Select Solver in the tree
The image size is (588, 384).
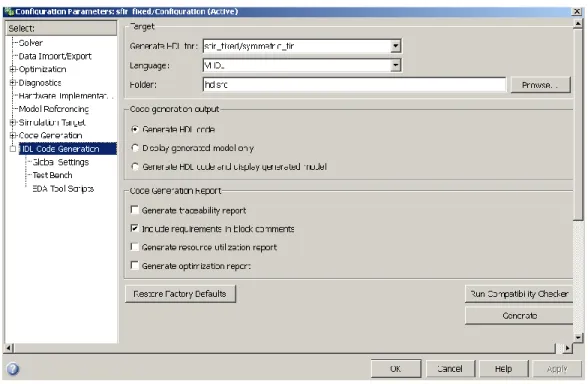tap(30, 43)
